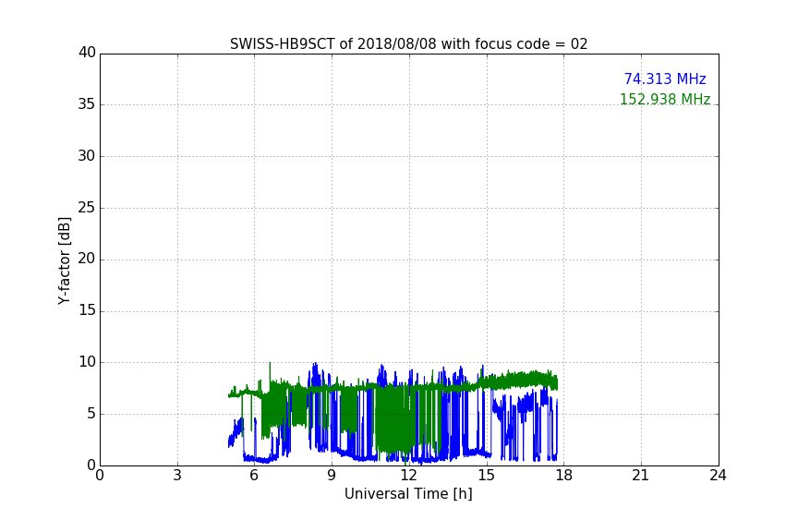Screen dimensions: 798x532
Task: Click the 6 tick on time axis
Action: [x=254, y=476]
